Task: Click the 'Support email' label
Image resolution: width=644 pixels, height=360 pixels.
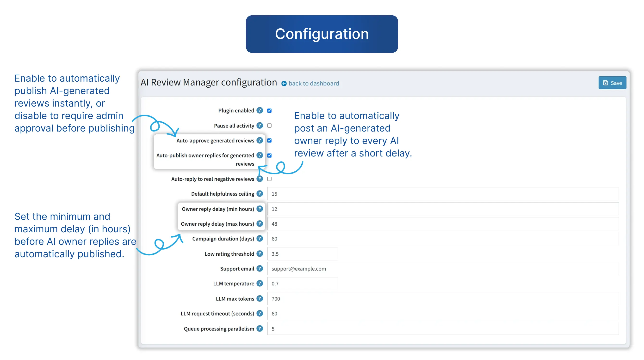Action: [237, 269]
